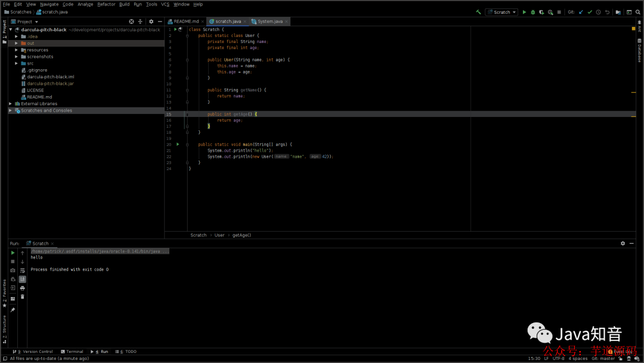644x363 pixels.
Task: Open the TODO tool window
Action: (x=126, y=352)
